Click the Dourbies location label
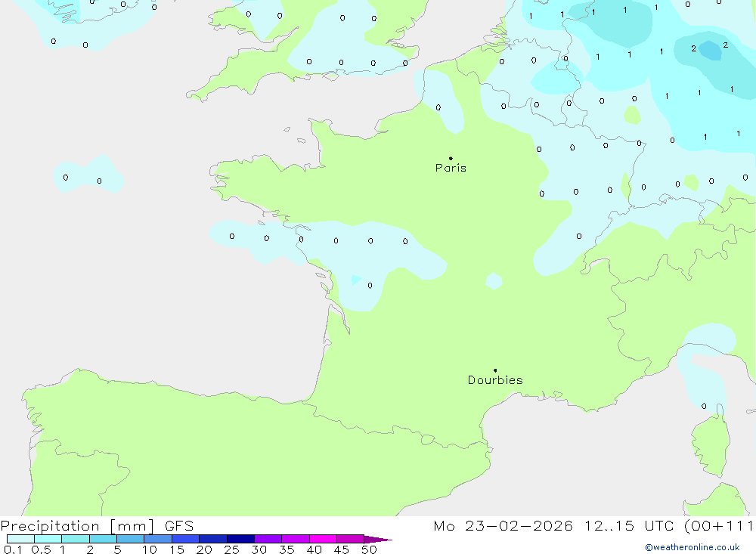The image size is (756, 554). 495,380
